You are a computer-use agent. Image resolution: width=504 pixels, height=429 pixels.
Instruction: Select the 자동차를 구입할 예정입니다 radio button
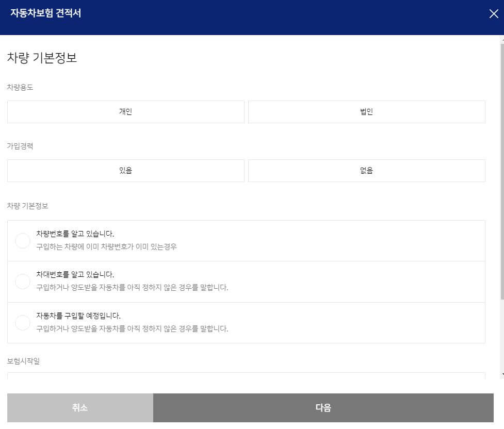[x=23, y=323]
